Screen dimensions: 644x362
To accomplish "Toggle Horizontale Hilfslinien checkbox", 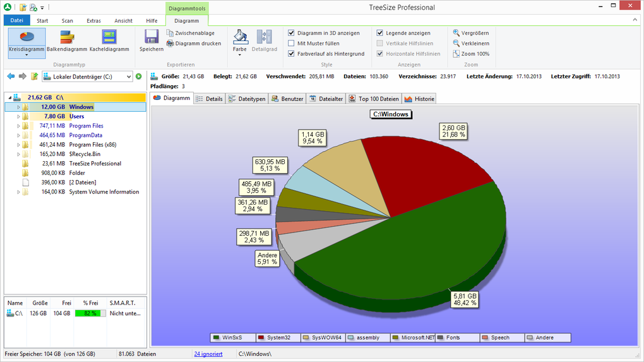I will (x=380, y=54).
